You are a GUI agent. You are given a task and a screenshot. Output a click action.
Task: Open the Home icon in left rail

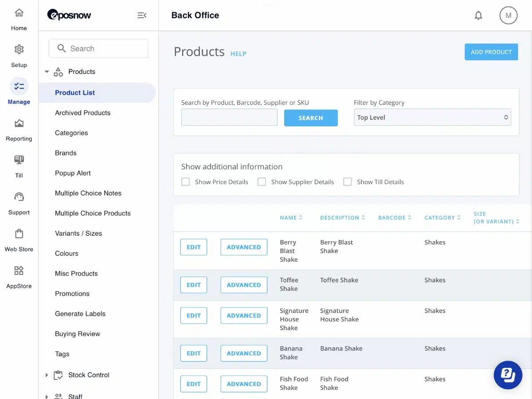(x=19, y=13)
